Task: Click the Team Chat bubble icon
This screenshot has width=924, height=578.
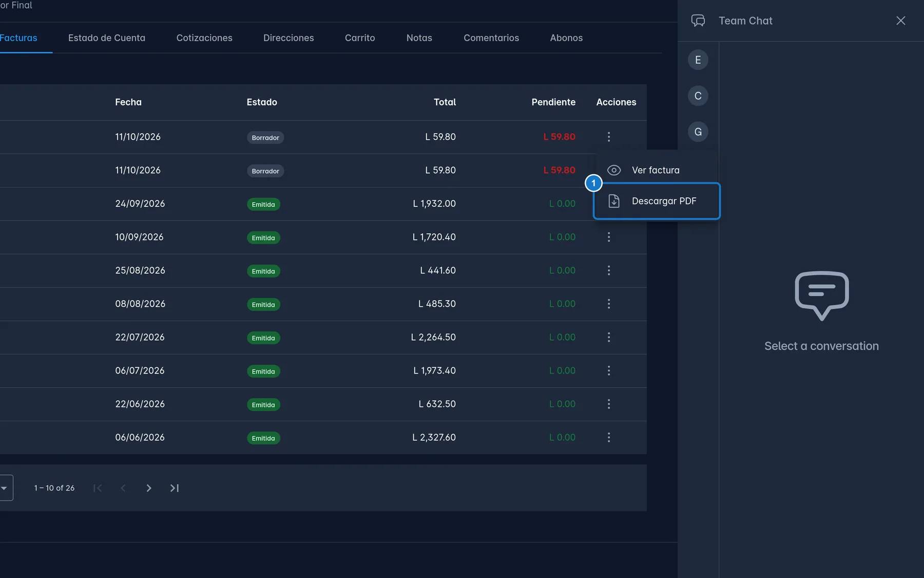Action: 698,21
